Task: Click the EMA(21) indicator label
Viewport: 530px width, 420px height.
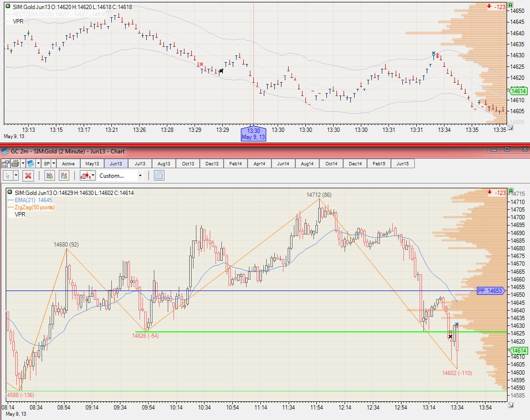Action: (33, 200)
